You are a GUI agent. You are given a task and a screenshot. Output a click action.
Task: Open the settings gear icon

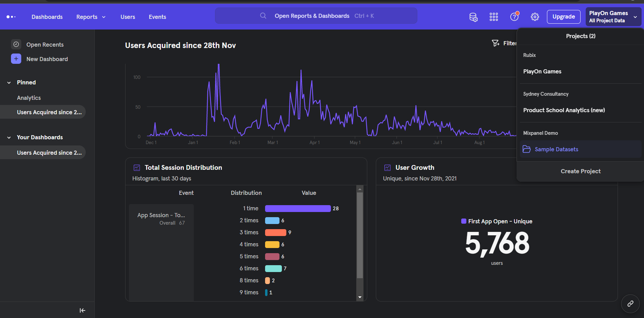pos(535,16)
